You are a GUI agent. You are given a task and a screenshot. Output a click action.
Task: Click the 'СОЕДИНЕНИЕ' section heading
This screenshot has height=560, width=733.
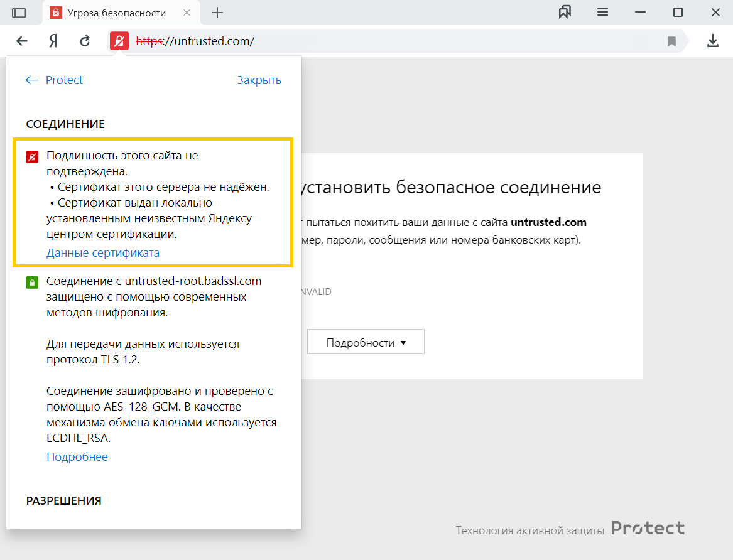pos(65,124)
